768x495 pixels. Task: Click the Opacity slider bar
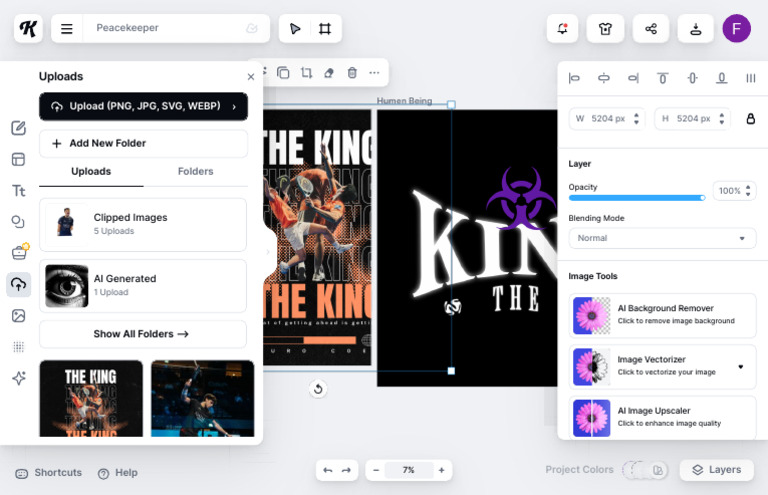[636, 198]
